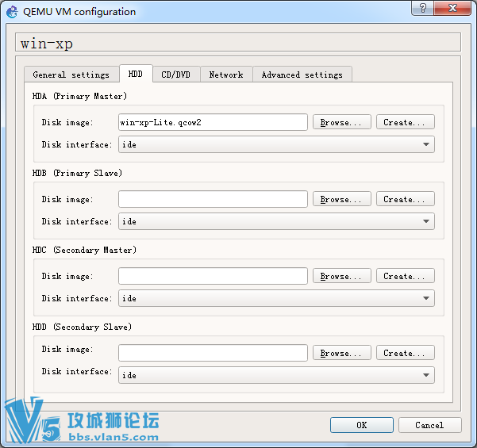Screen dimensions: 477x448
Task: Click the HDA disk image field
Action: click(213, 122)
